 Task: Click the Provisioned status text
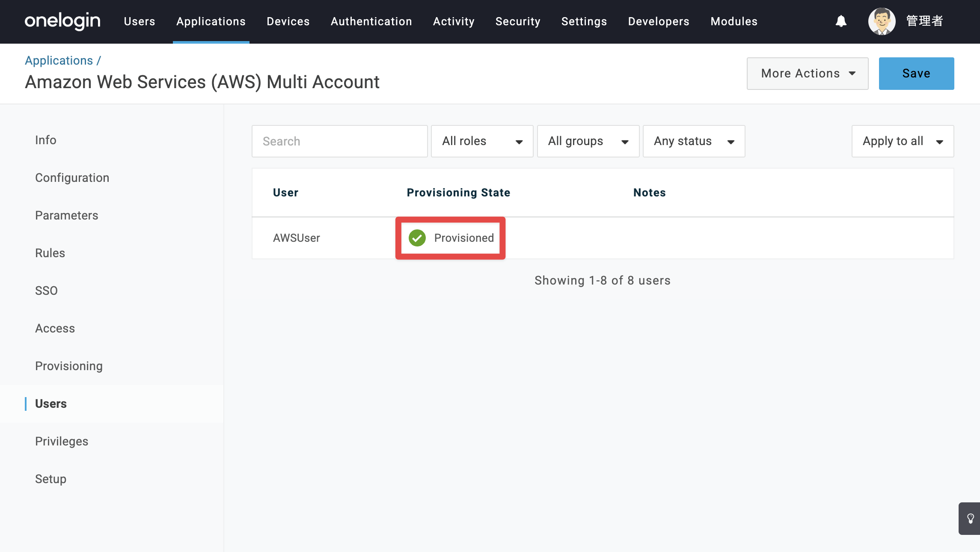[464, 238]
